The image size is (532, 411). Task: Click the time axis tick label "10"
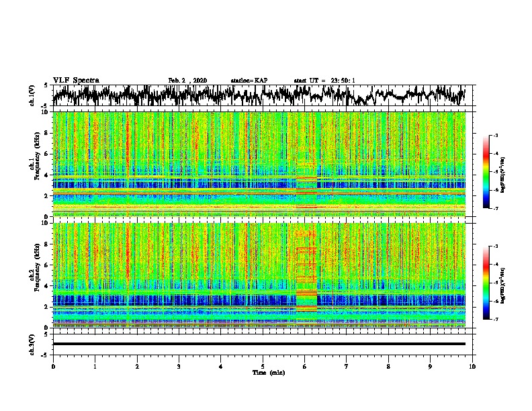pos(472,367)
